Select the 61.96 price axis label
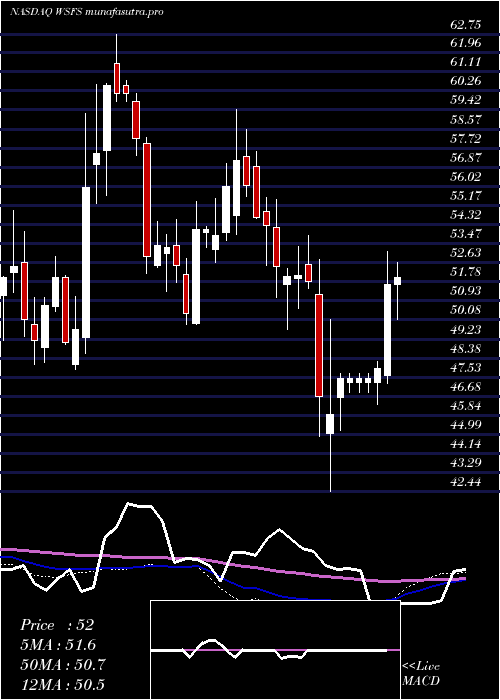Screen dimensions: 500x700 coord(466,44)
